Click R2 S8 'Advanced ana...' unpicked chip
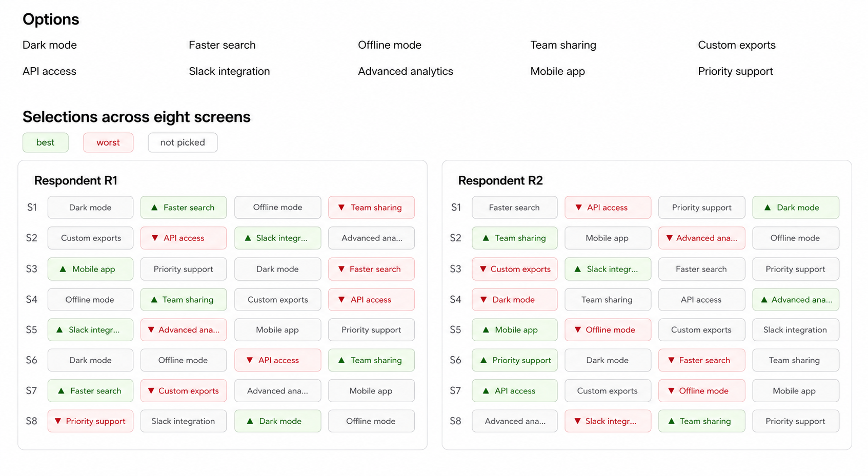868x476 pixels. click(x=515, y=421)
